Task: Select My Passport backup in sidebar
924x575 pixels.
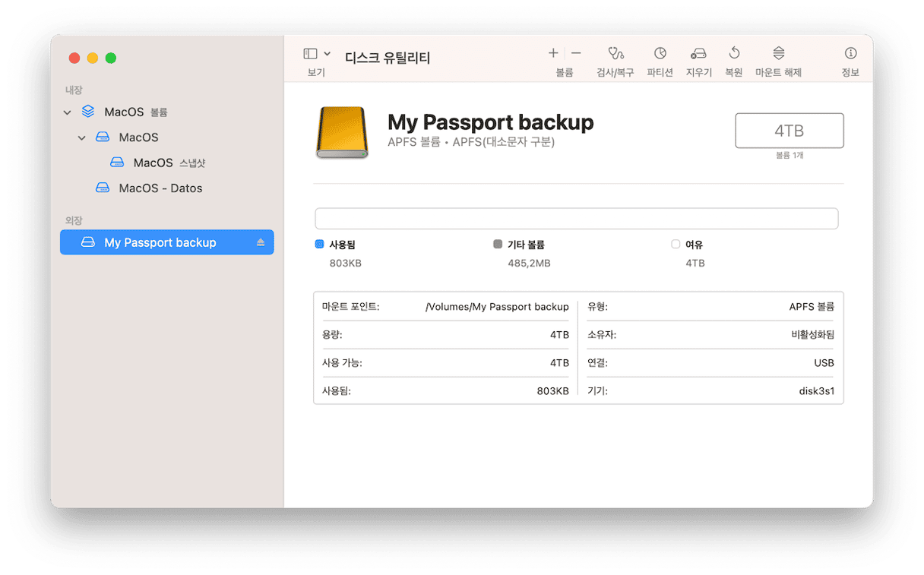Action: [x=160, y=242]
